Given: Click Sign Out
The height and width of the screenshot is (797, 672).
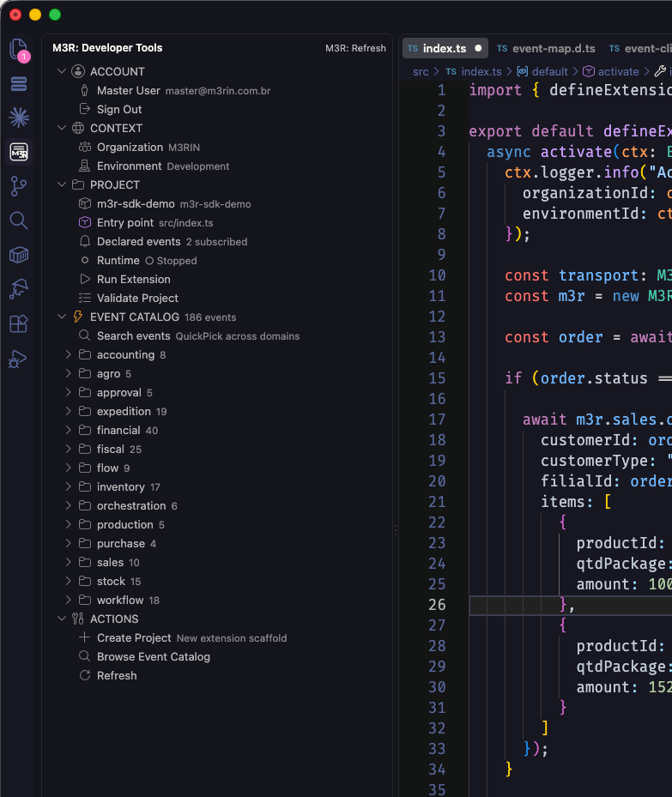Looking at the screenshot, I should [119, 109].
